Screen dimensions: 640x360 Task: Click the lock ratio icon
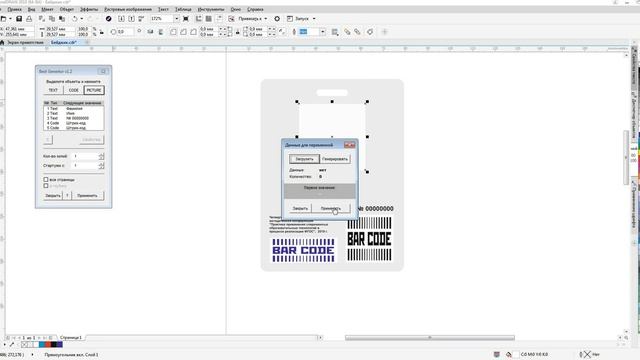click(102, 32)
